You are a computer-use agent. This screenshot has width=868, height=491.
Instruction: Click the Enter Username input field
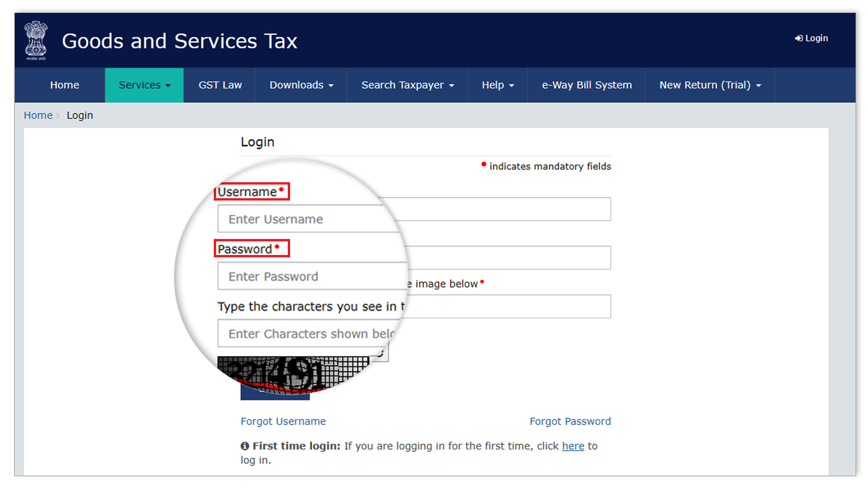(x=414, y=209)
